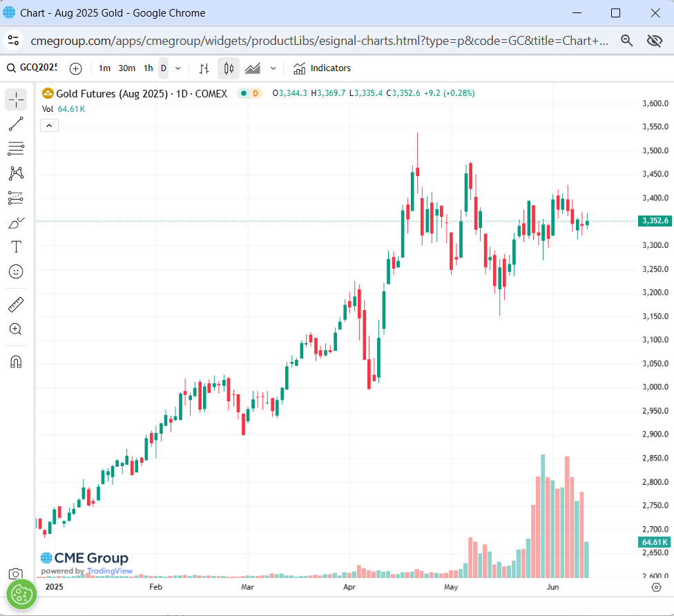Image resolution: width=674 pixels, height=616 pixels.
Task: Open the emoji sticker tool
Action: tap(16, 271)
